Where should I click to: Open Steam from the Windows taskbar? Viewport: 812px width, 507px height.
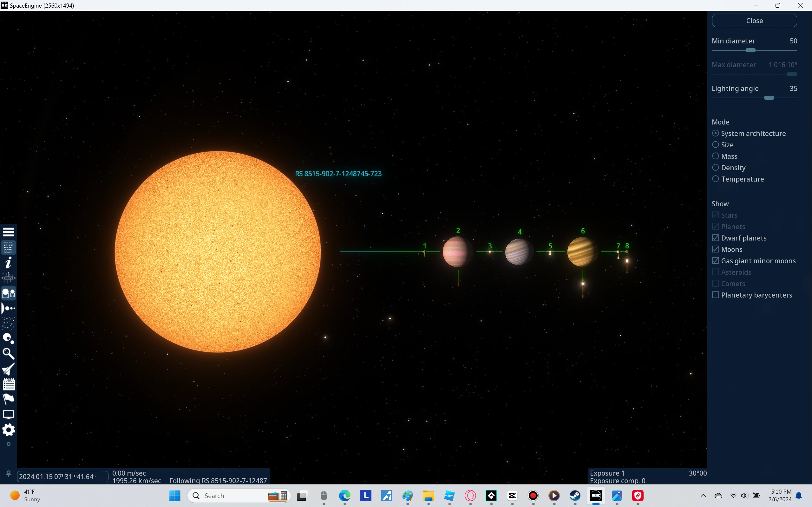pos(575,496)
